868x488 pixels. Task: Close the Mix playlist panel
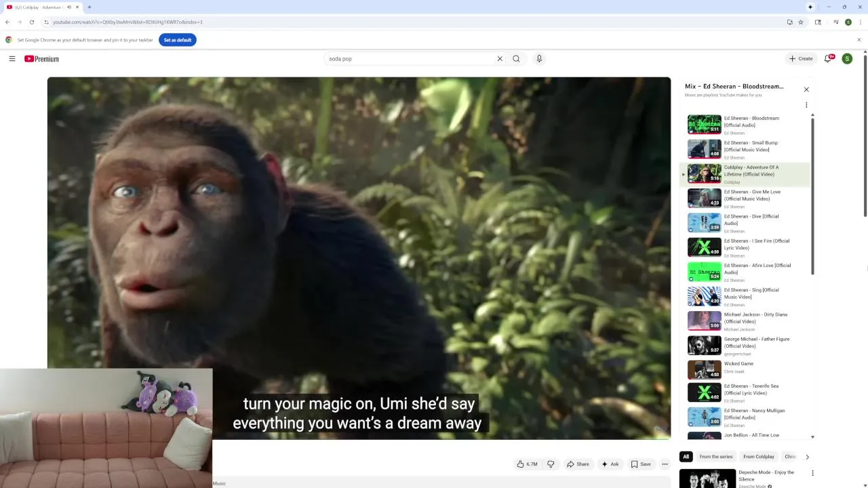pyautogui.click(x=806, y=89)
